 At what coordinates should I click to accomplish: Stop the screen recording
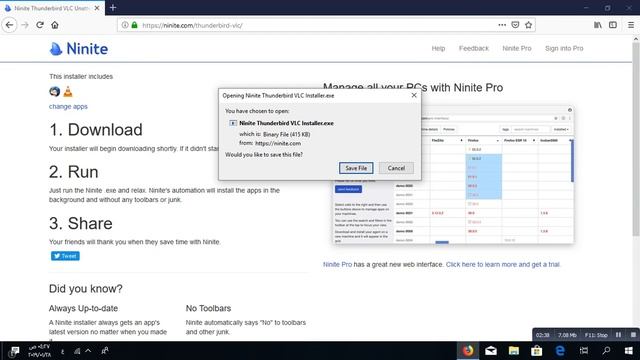tap(633, 335)
